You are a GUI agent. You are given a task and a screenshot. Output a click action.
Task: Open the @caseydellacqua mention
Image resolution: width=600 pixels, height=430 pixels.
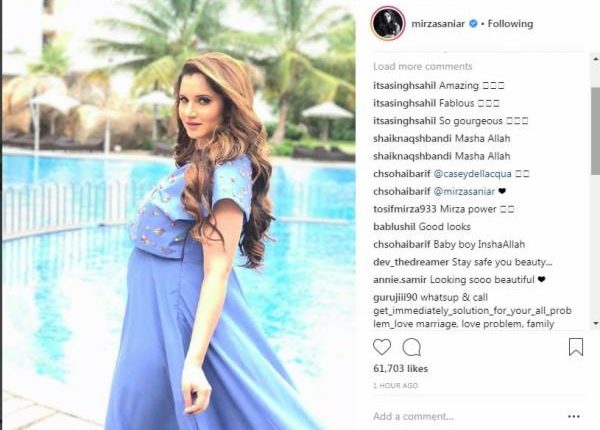pyautogui.click(x=473, y=174)
